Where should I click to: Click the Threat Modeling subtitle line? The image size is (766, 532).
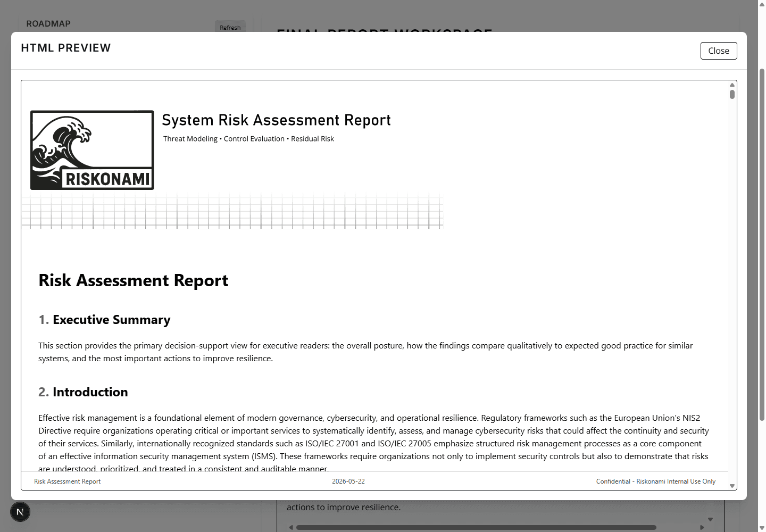(x=248, y=138)
